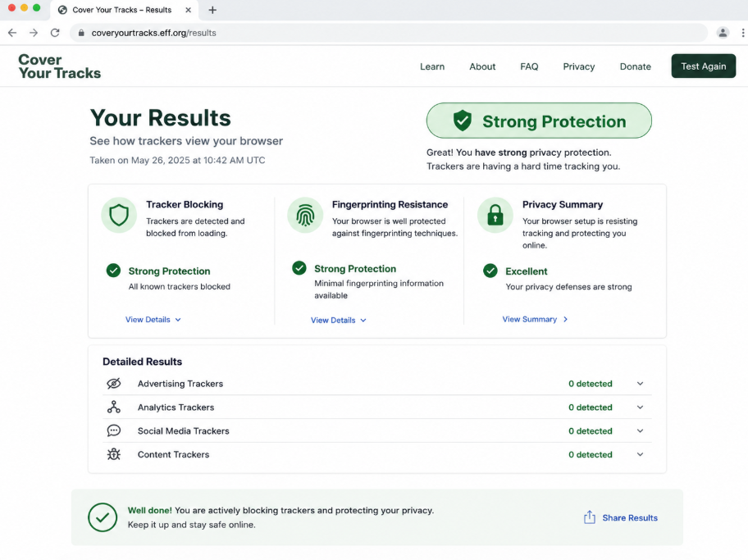The width and height of the screenshot is (748, 560).
Task: Click the Tracker Blocking shield icon
Action: point(119,215)
